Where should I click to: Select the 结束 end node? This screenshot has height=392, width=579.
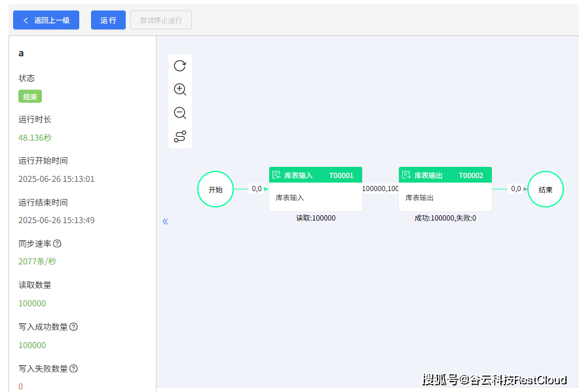pos(545,189)
